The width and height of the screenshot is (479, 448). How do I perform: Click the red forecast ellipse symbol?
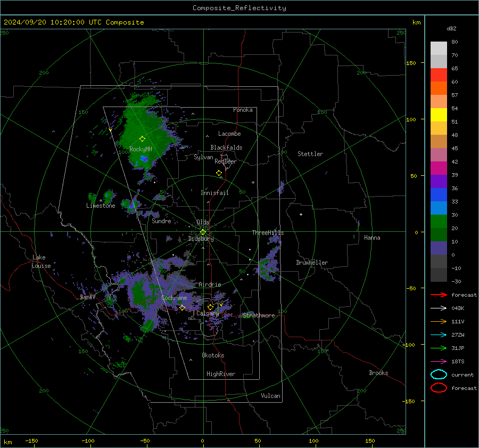[439, 388]
